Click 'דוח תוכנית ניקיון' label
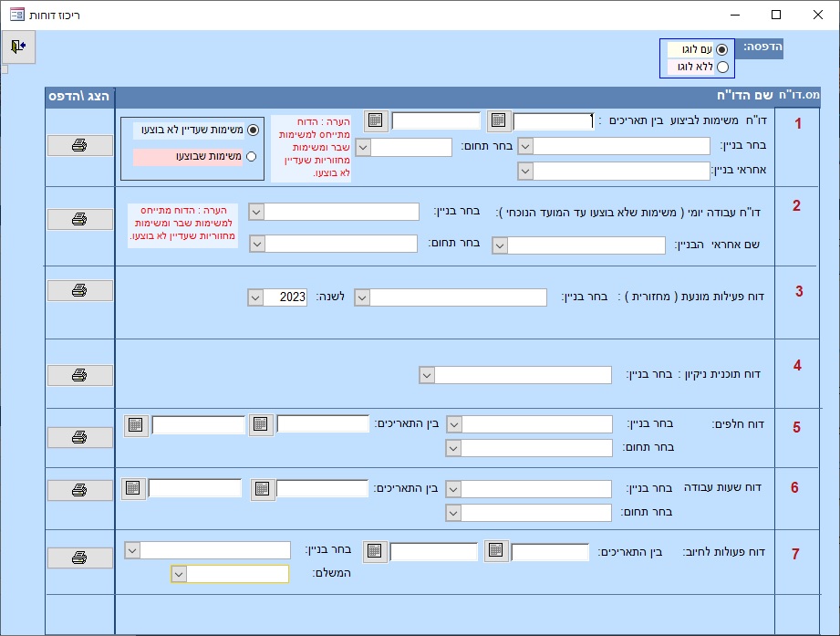The image size is (840, 636). 721,374
